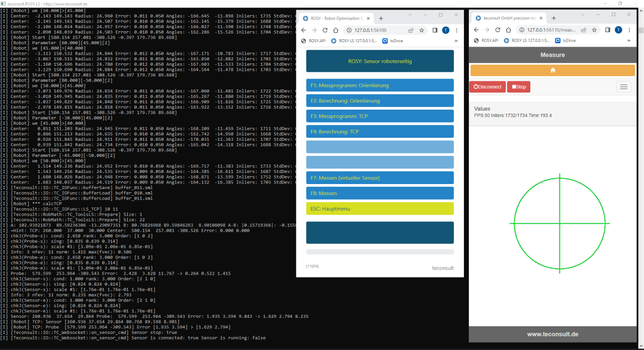Open profile avatar in teconsult browser window
Screen dimensions: 644x350
coord(618,30)
